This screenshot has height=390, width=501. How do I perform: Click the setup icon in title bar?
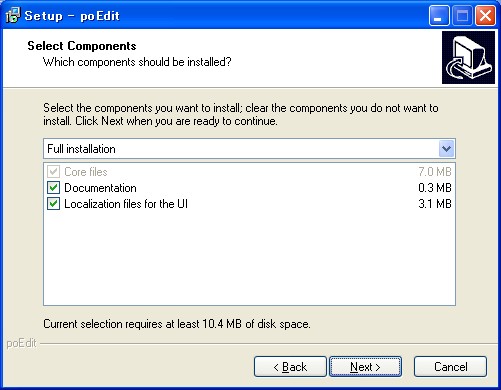point(13,15)
